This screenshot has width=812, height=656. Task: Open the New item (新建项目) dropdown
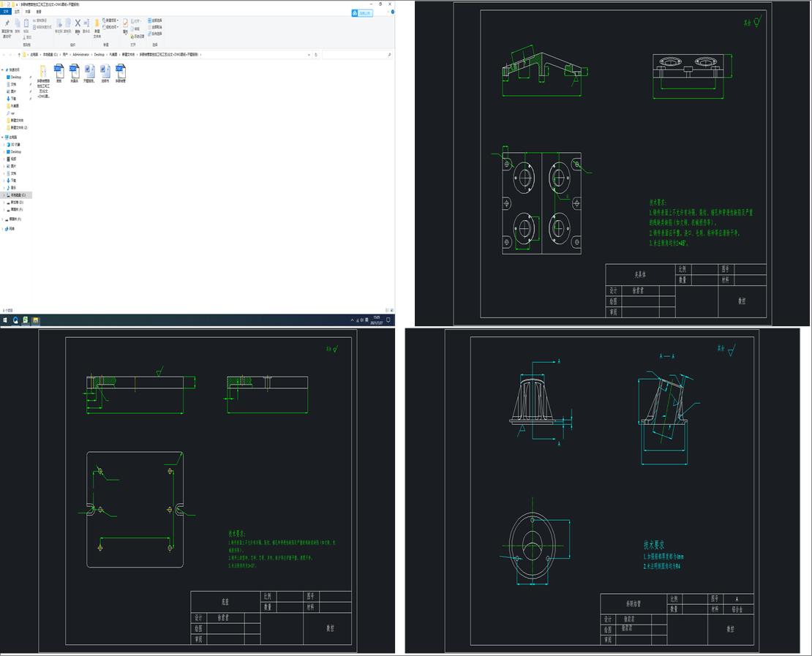(x=110, y=20)
